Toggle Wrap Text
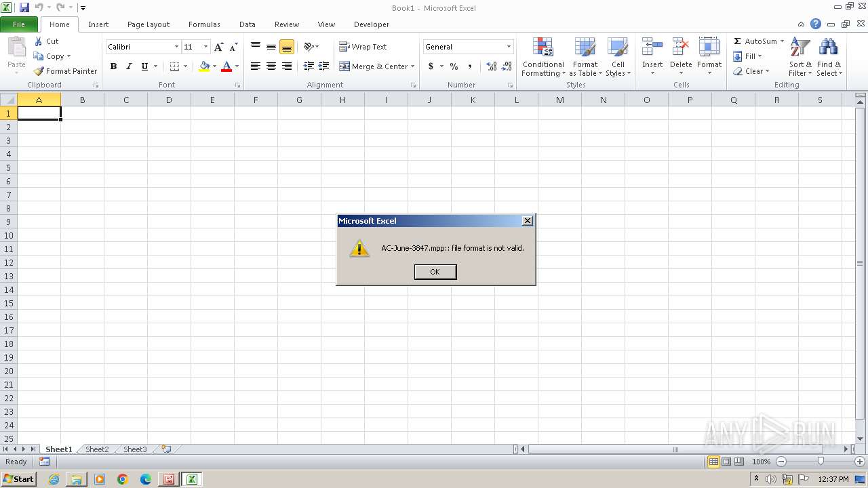This screenshot has height=488, width=868. (363, 47)
